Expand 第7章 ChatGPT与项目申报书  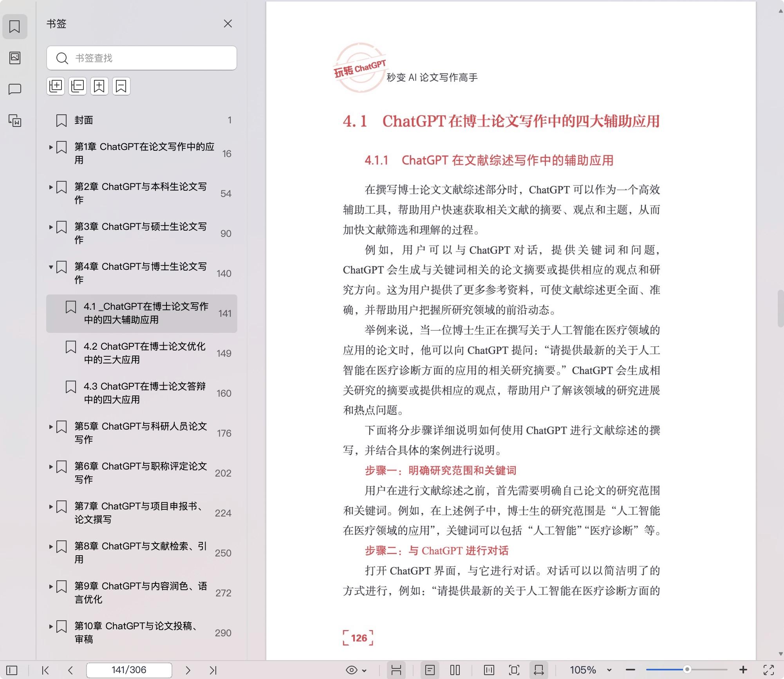[x=51, y=507]
